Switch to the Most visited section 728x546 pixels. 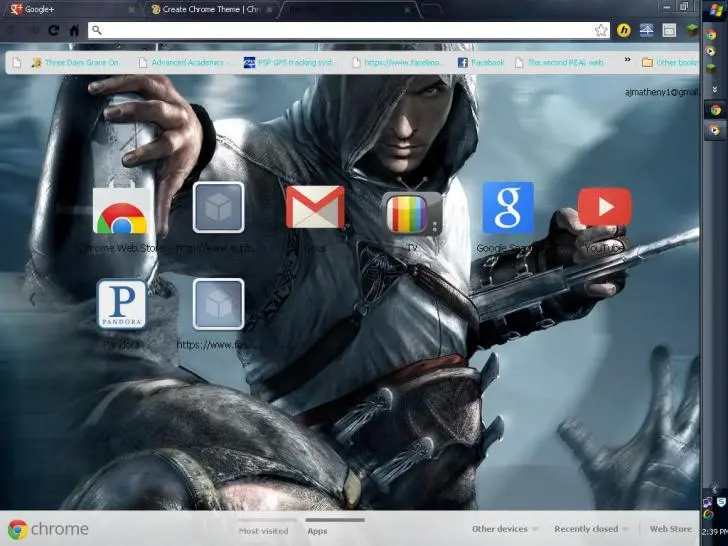[x=263, y=531]
